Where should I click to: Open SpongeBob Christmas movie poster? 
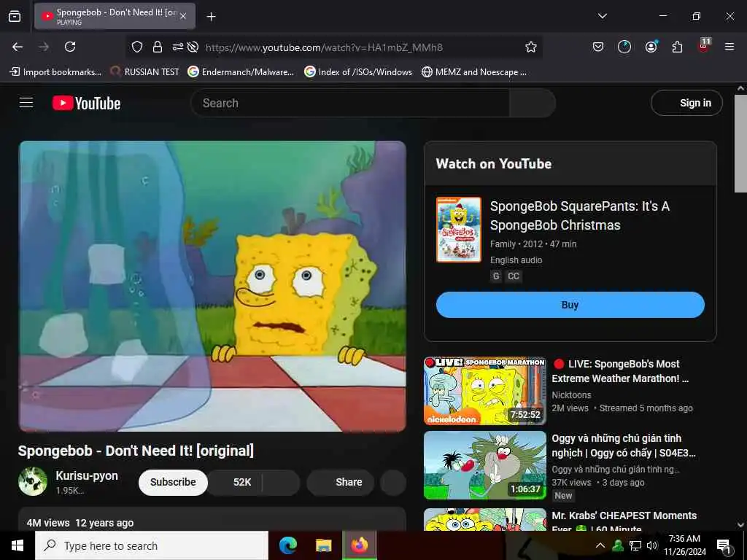[459, 230]
